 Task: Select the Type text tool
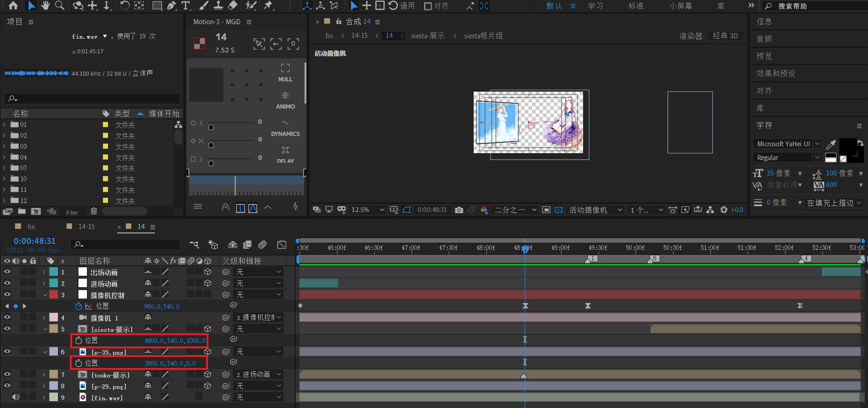tap(185, 5)
